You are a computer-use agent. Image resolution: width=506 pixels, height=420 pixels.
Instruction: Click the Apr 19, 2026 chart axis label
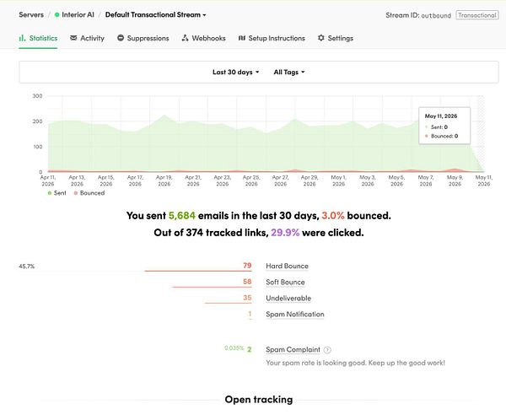pos(164,180)
